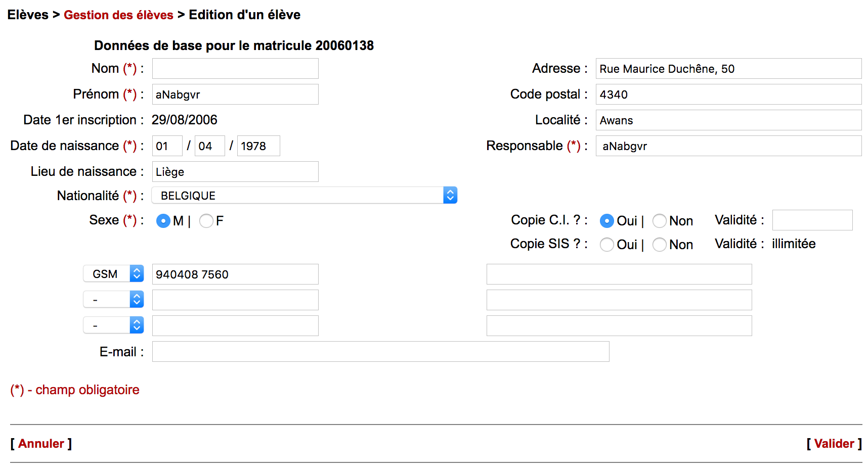
Task: Click the empty Nom input field
Action: click(235, 69)
